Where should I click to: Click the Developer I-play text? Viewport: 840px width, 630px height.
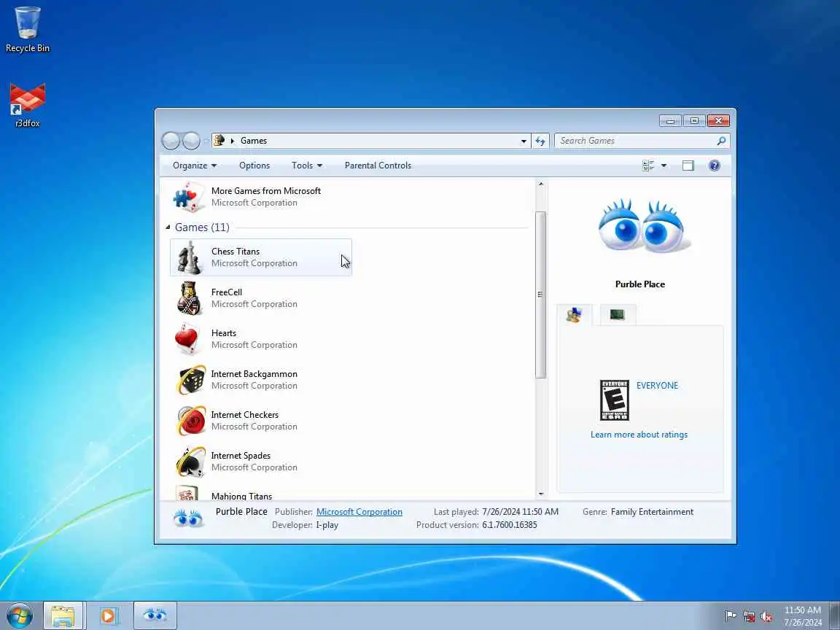[x=305, y=525]
